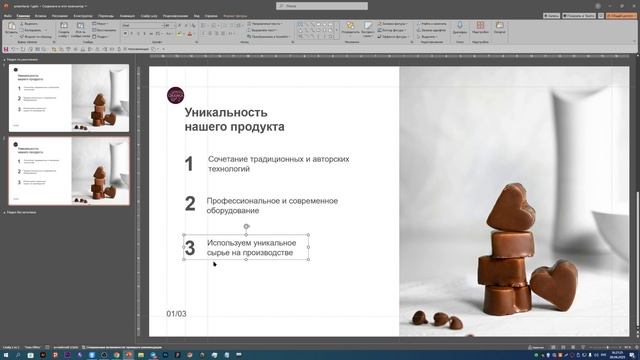This screenshot has width=640, height=360.
Task: Switch to the Конструктор tab
Action: [83, 16]
